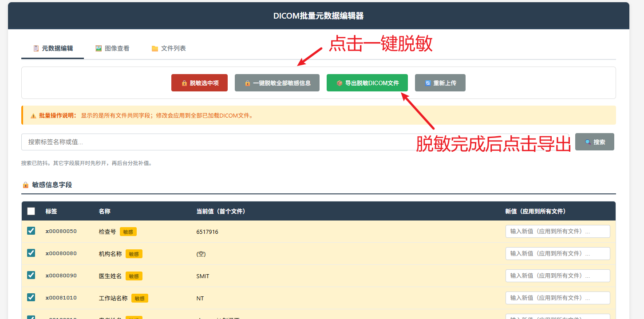This screenshot has height=319, width=644.
Task: Click the 标签 column header
Action: pos(51,211)
